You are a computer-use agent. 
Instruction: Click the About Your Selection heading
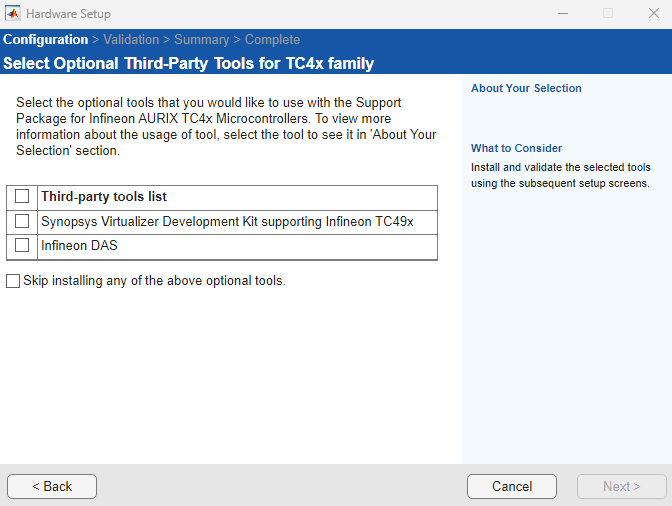pyautogui.click(x=526, y=88)
